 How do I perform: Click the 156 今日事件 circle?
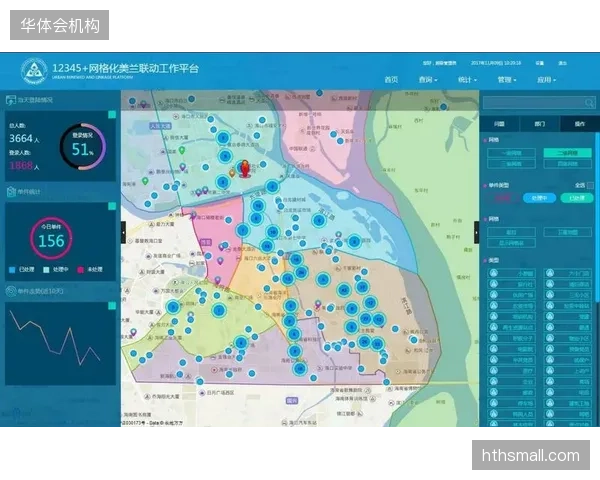pos(51,238)
